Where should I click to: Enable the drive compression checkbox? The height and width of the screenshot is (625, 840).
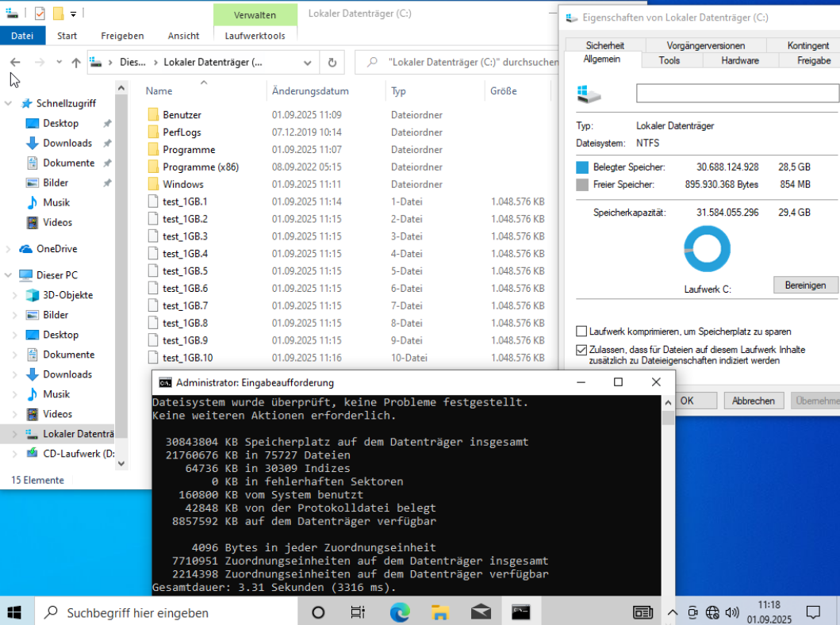point(582,332)
